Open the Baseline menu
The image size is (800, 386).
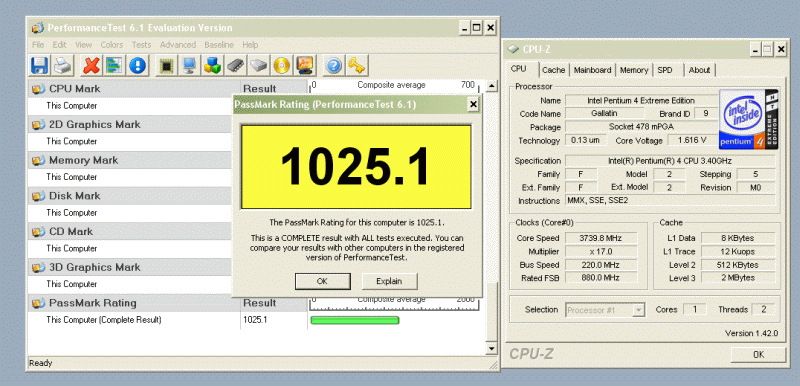coord(219,45)
